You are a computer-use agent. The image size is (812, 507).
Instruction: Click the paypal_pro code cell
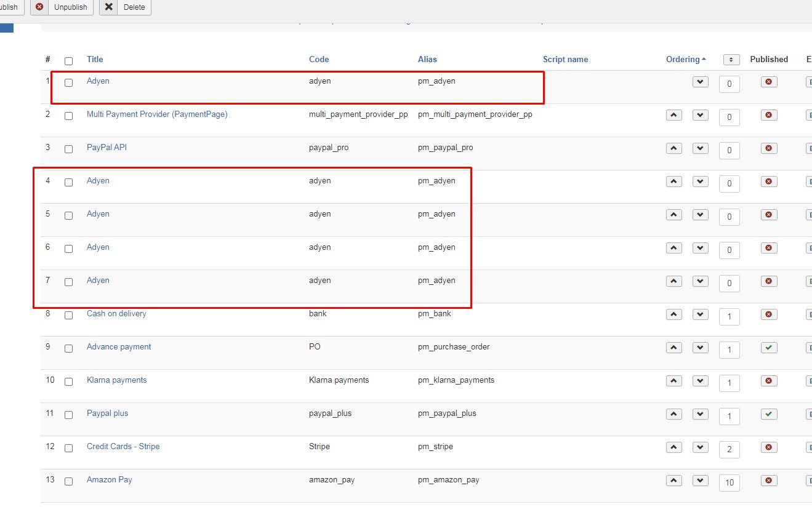click(x=329, y=148)
